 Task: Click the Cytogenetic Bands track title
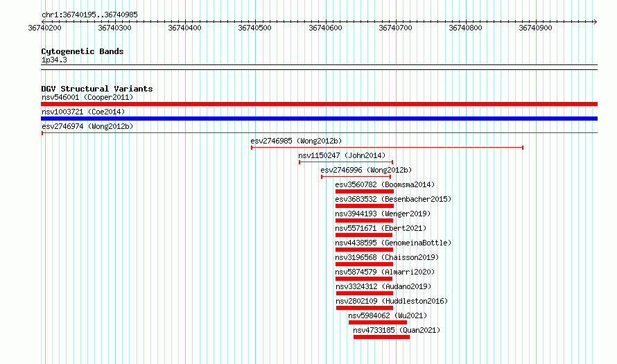(82, 51)
